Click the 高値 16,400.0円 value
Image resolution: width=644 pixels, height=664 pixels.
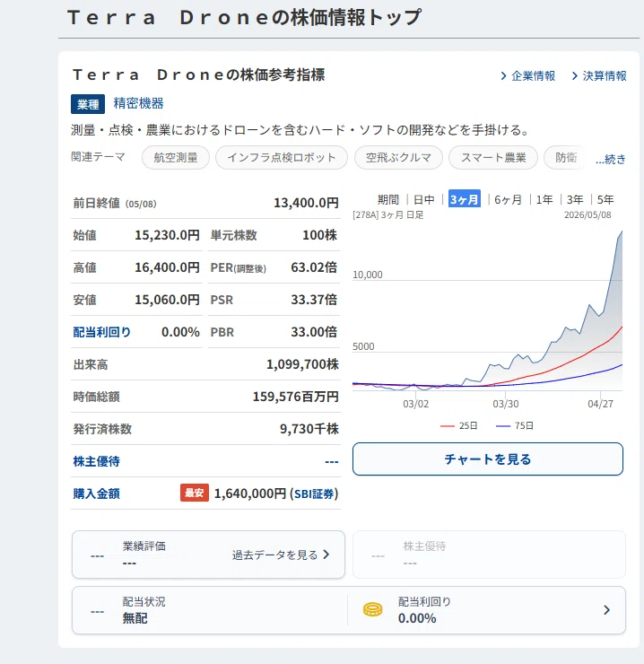tap(167, 267)
